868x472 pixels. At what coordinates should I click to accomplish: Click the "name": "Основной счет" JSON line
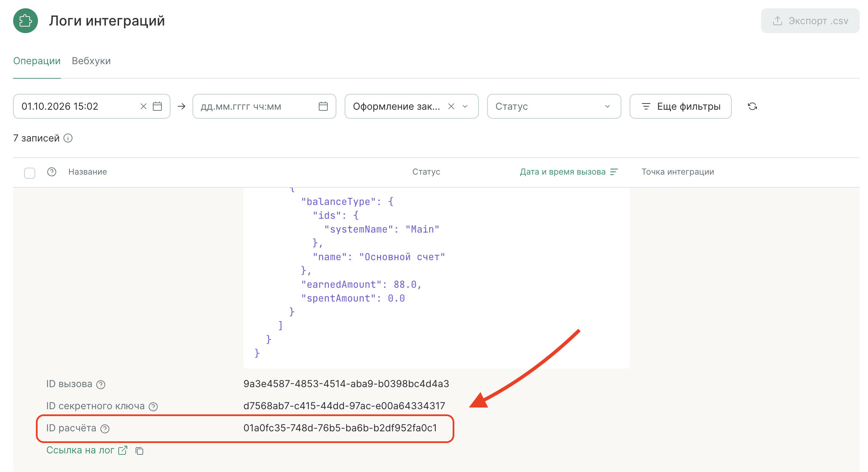379,257
